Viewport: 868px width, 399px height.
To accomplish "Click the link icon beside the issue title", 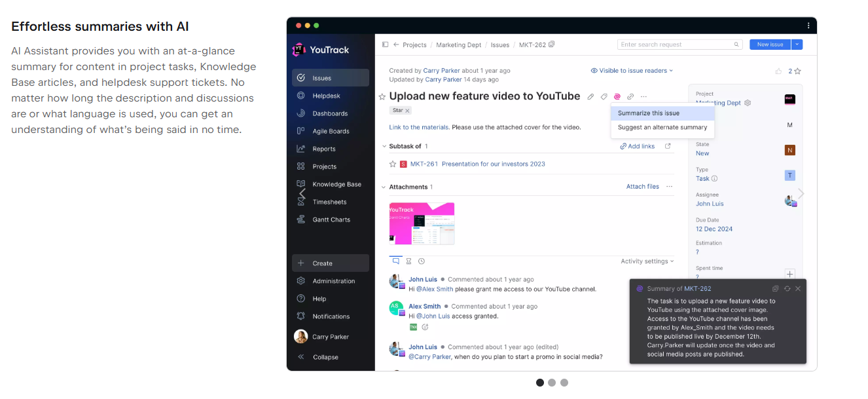I will point(630,97).
